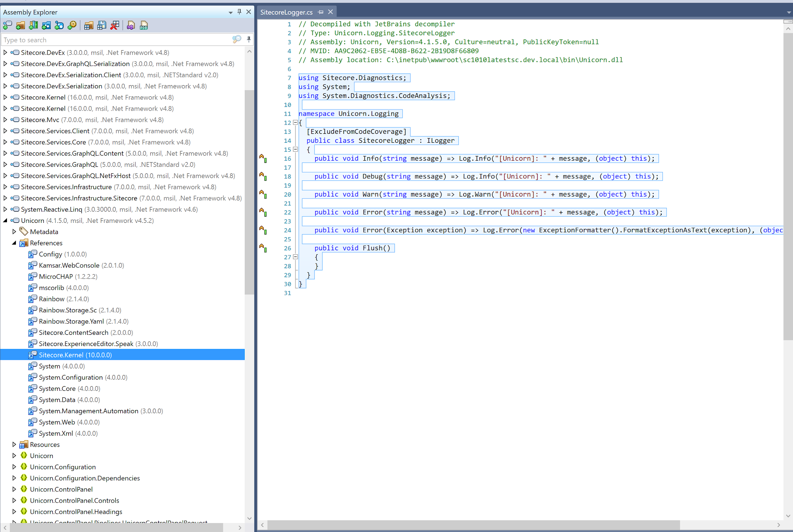Click the Open NuGet packages cache folder icon
This screenshot has width=793, height=532.
pyautogui.click(x=46, y=26)
